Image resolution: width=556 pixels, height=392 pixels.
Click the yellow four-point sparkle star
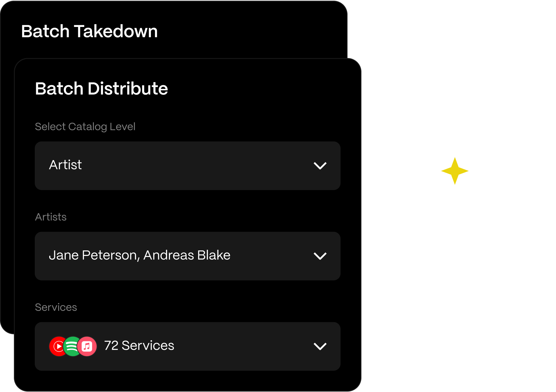455,171
